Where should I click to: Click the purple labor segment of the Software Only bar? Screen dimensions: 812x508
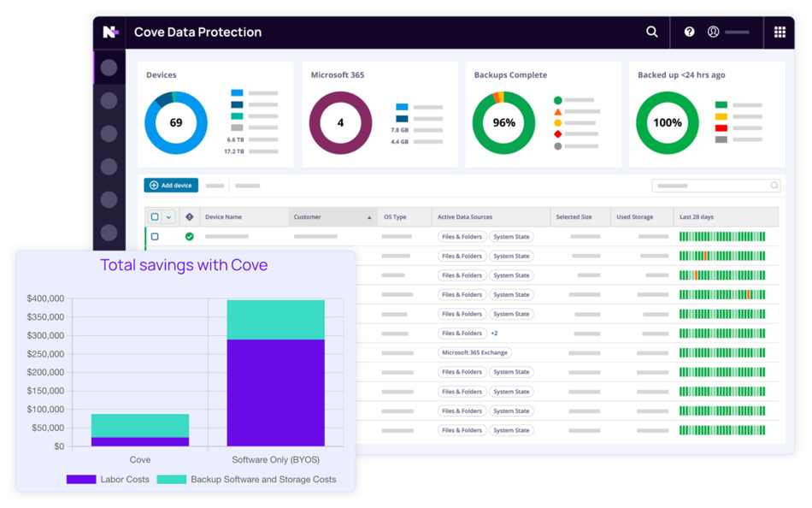click(x=275, y=393)
